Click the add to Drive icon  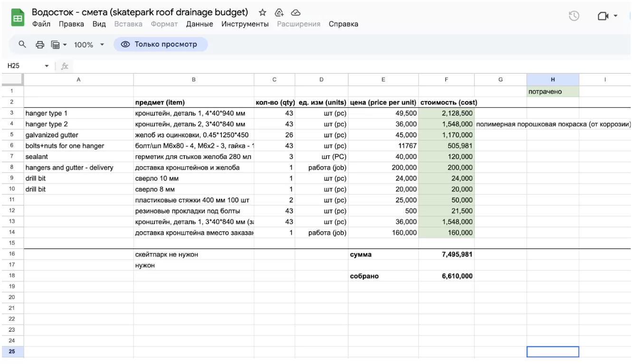point(279,12)
